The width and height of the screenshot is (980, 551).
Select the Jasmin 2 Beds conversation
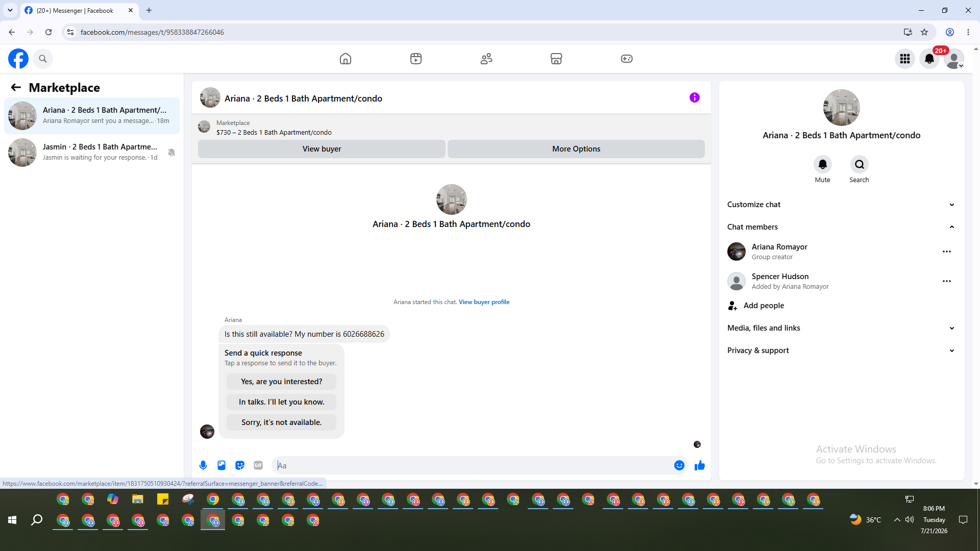(x=92, y=153)
